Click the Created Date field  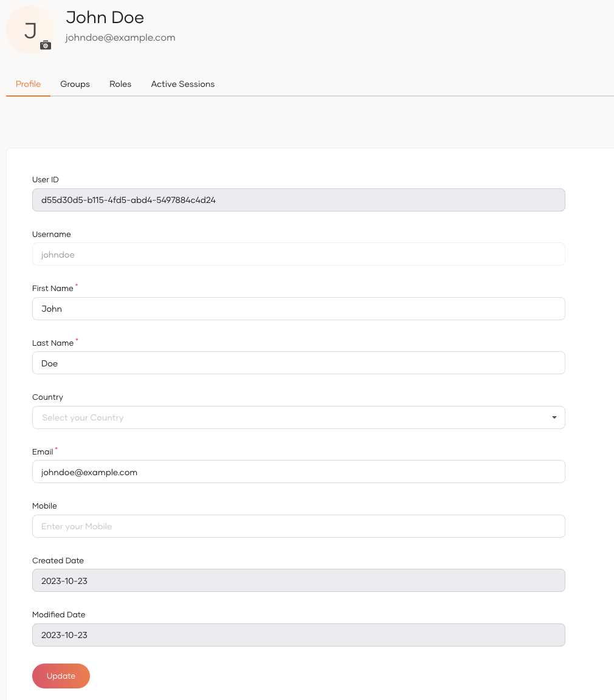[x=298, y=580]
